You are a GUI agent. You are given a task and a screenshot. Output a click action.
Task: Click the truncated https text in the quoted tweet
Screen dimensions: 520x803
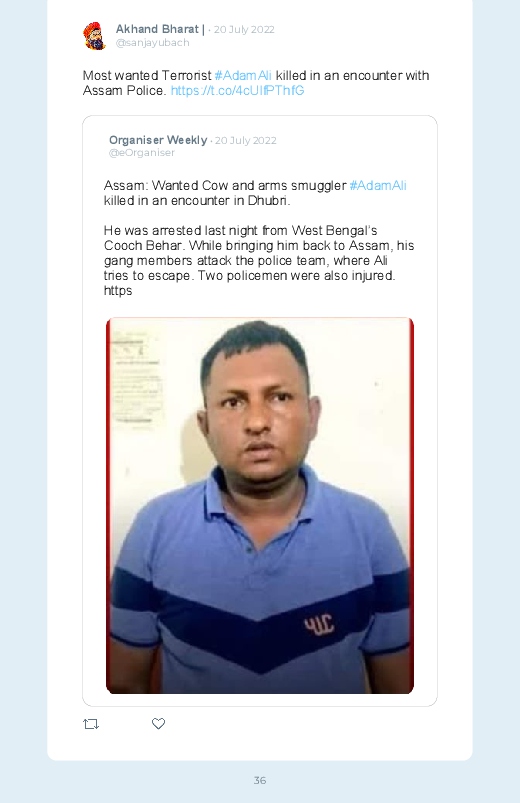pos(118,291)
